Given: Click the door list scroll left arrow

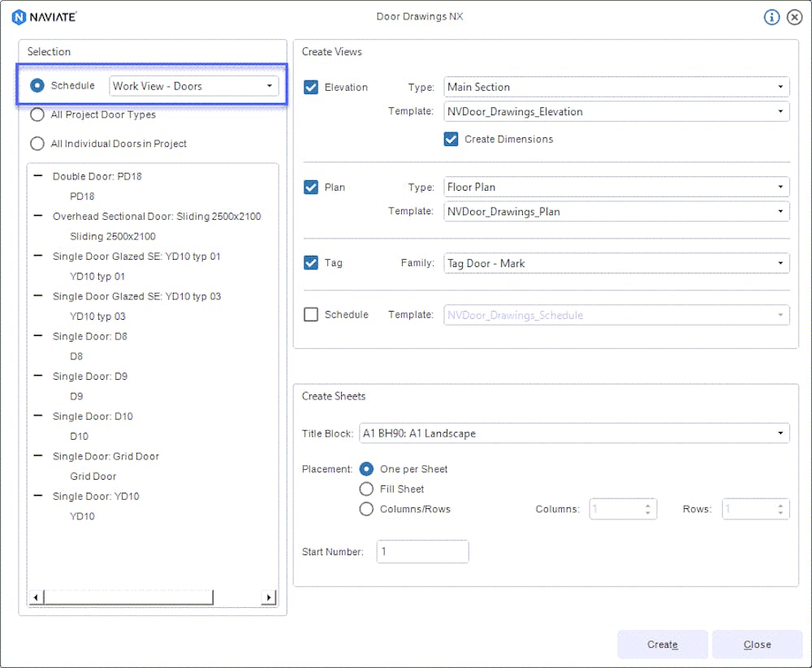Looking at the screenshot, I should (35, 597).
